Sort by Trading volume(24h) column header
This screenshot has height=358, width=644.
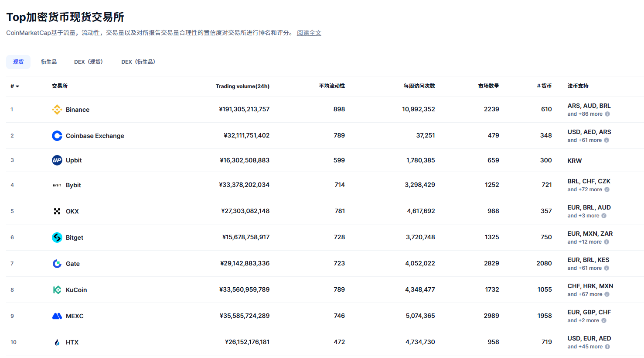(242, 86)
